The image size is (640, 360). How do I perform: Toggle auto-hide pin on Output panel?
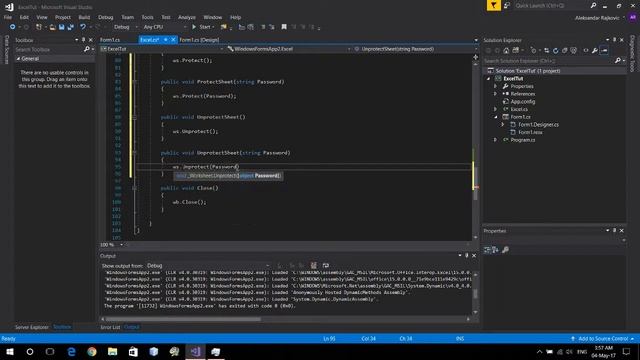tap(467, 256)
